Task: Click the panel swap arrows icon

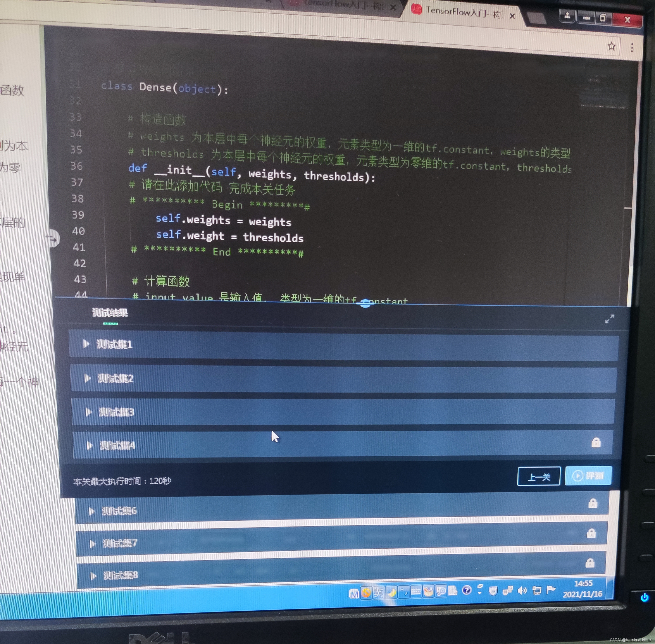Action: coord(52,239)
